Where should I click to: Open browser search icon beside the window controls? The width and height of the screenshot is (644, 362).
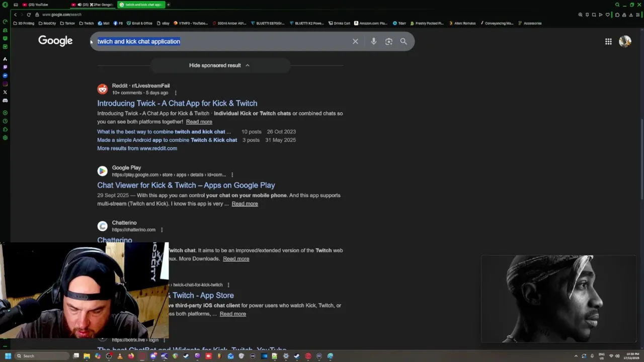pyautogui.click(x=617, y=5)
